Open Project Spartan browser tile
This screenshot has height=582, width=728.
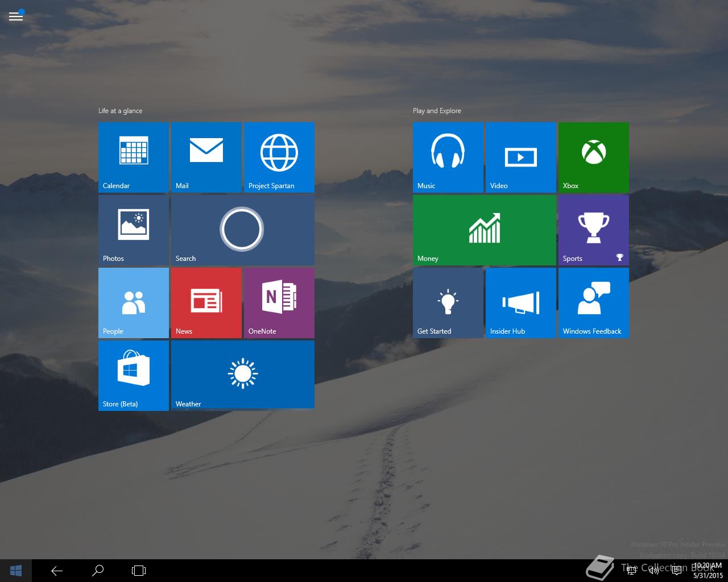pyautogui.click(x=279, y=157)
